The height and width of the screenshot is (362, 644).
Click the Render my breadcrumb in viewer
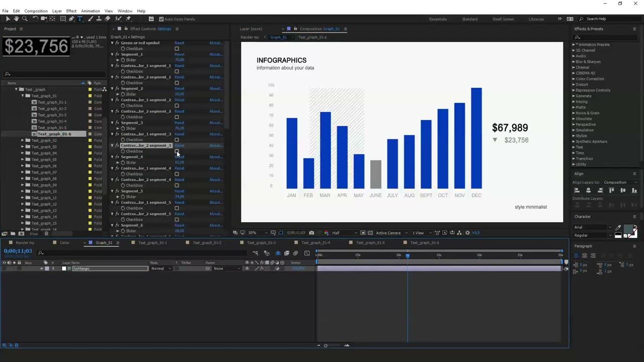tap(250, 37)
